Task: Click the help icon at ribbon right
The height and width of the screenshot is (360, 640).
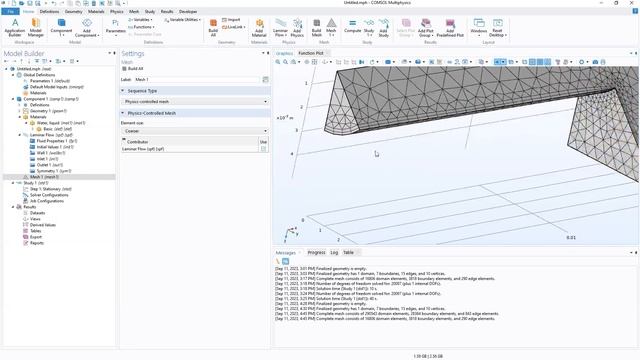Action: click(635, 11)
